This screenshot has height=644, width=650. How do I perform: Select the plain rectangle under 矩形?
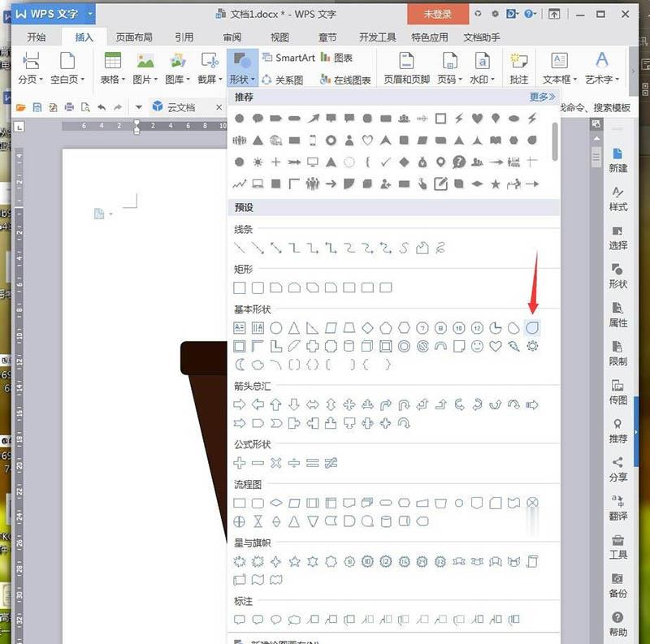click(x=240, y=287)
